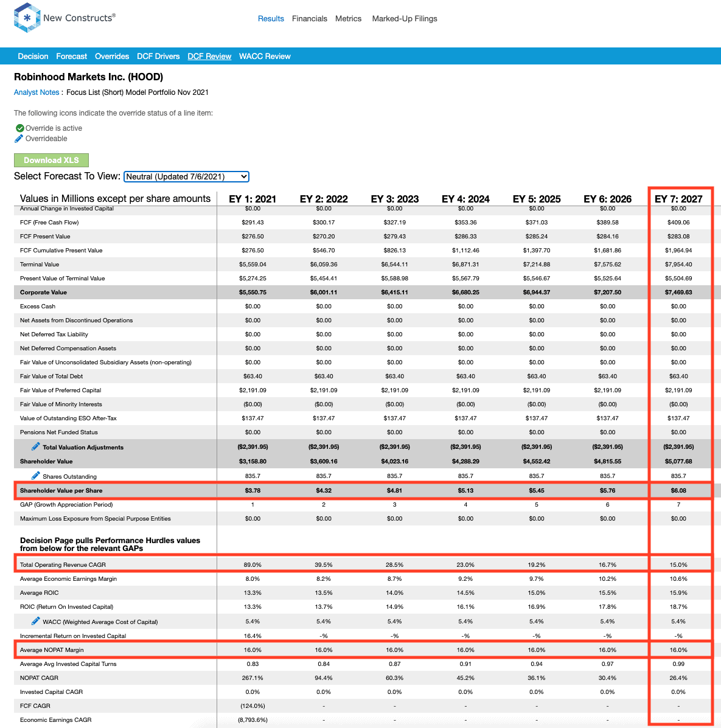The width and height of the screenshot is (721, 728).
Task: Click the $3.78 shareholder value per share
Action: tap(253, 490)
